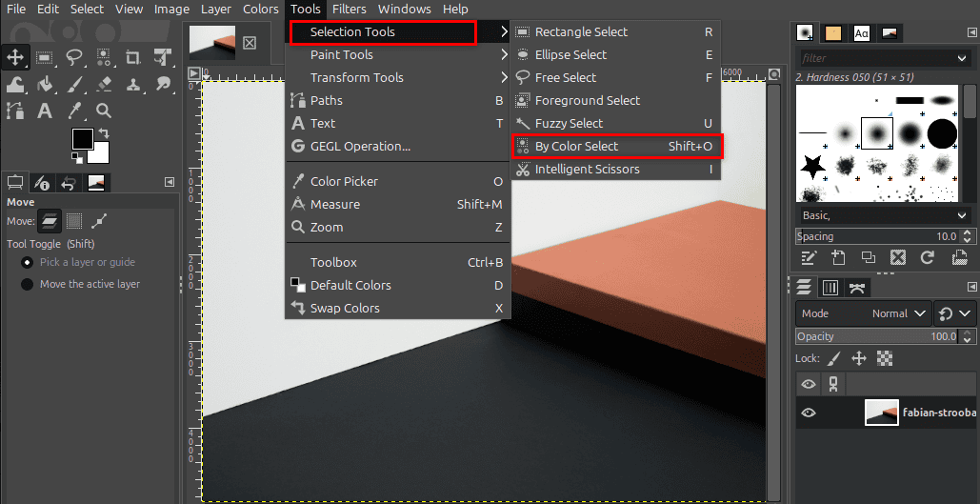The image size is (980, 504).
Task: Adjust the brush Spacing slider
Action: pos(877,236)
